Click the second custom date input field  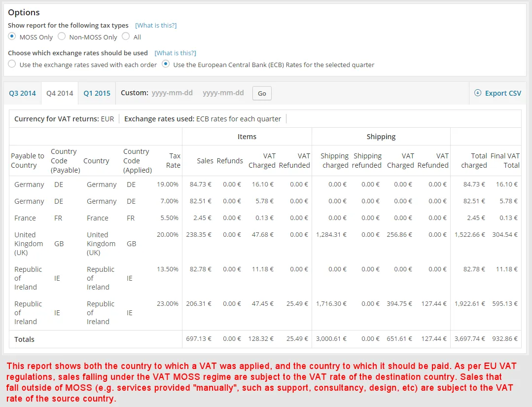(x=223, y=93)
